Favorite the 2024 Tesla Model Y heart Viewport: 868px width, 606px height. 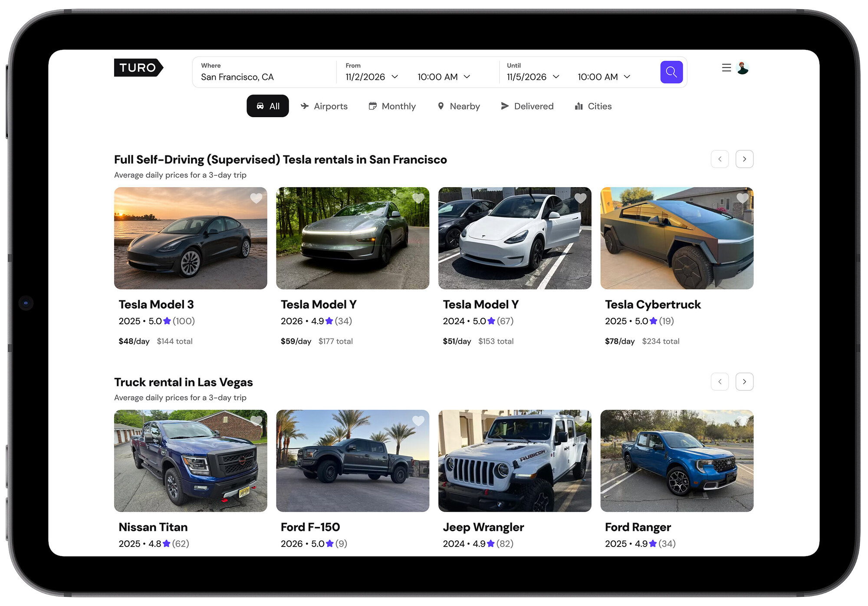click(580, 198)
